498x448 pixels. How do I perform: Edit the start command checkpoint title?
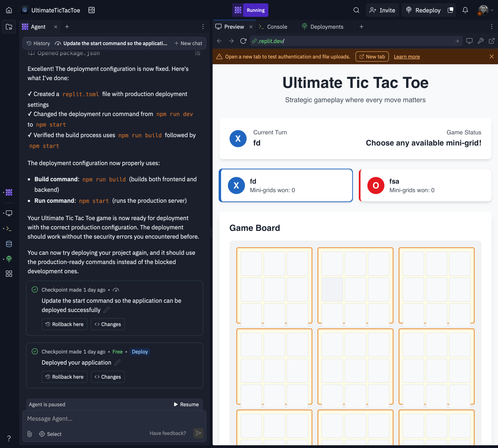click(x=106, y=310)
